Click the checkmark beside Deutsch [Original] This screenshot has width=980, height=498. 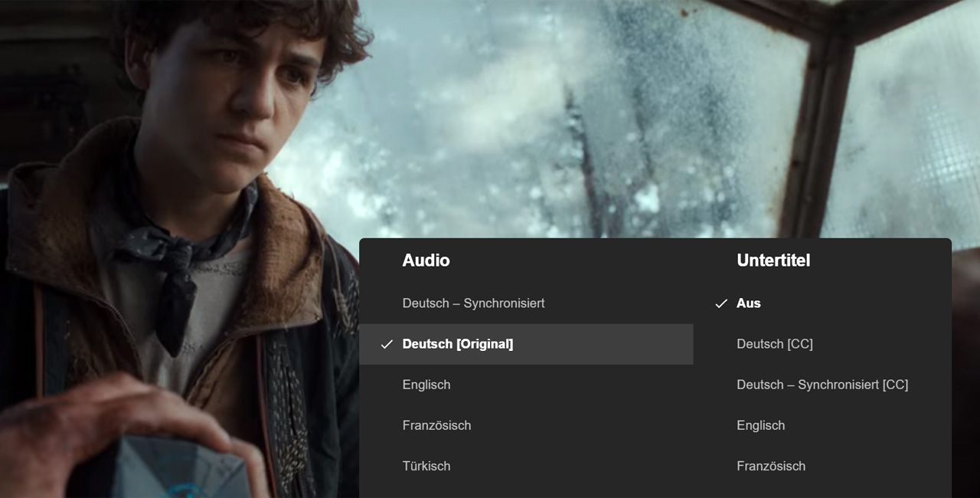tap(387, 345)
